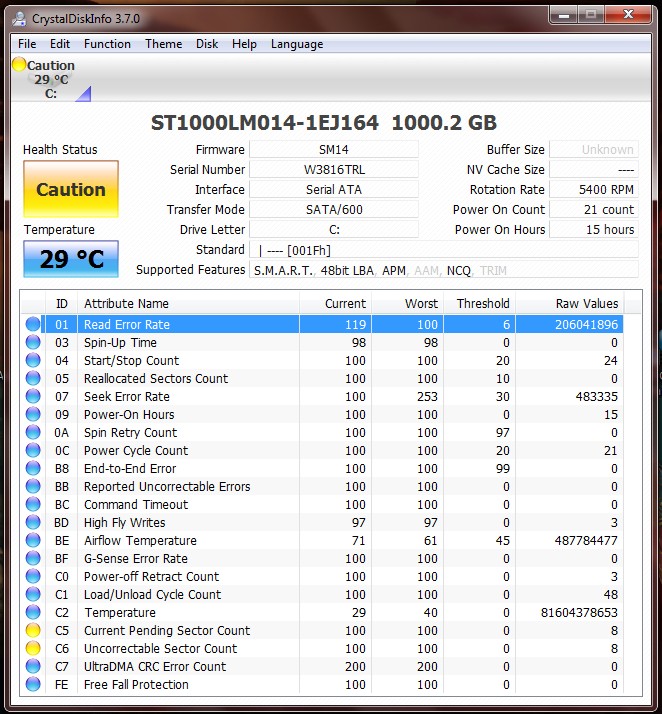Click the Serial Number field W3816TRL
The image size is (662, 714).
coord(334,169)
